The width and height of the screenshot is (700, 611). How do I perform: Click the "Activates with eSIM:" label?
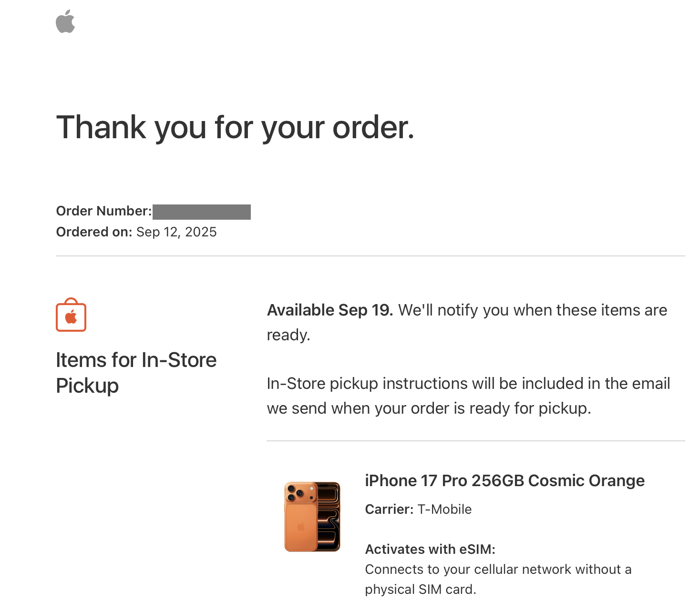pos(430,550)
